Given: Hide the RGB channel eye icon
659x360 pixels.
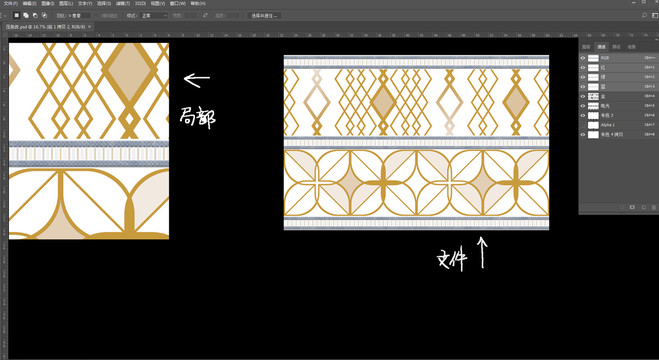Looking at the screenshot, I should pyautogui.click(x=583, y=58).
